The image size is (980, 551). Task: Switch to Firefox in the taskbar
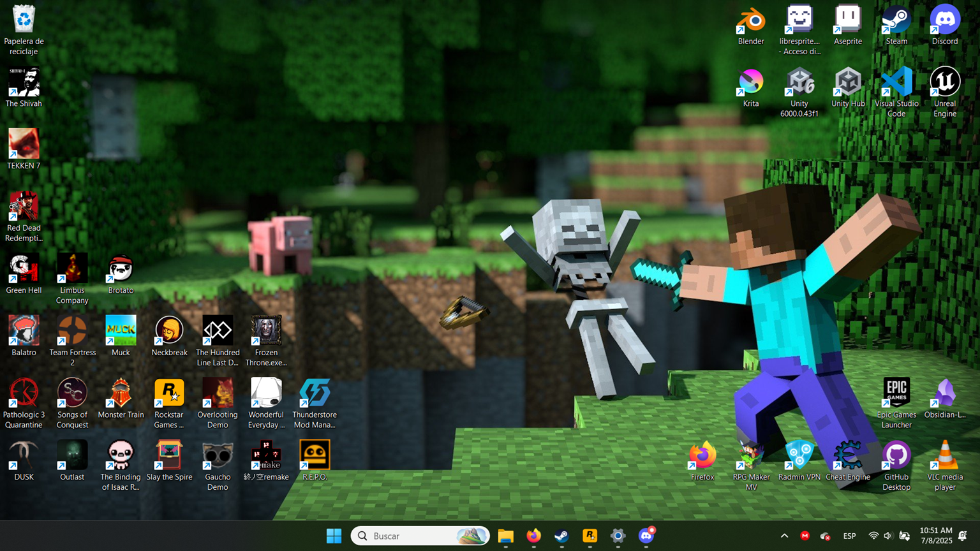click(534, 536)
